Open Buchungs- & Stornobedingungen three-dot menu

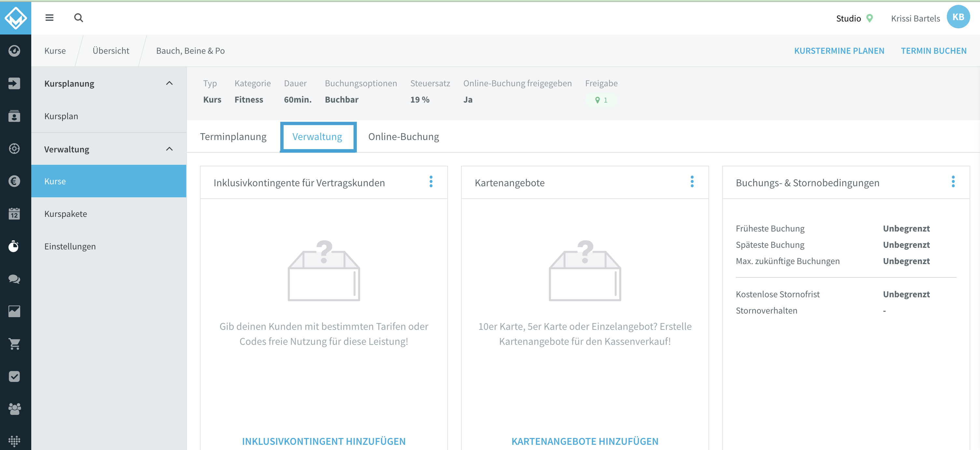[953, 182]
